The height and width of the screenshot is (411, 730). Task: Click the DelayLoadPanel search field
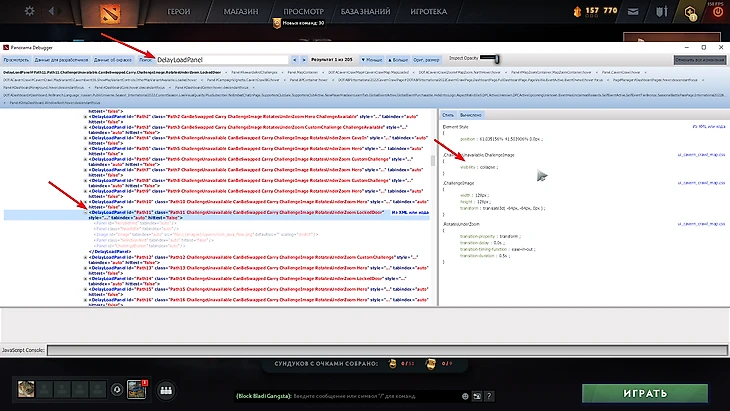click(220, 60)
